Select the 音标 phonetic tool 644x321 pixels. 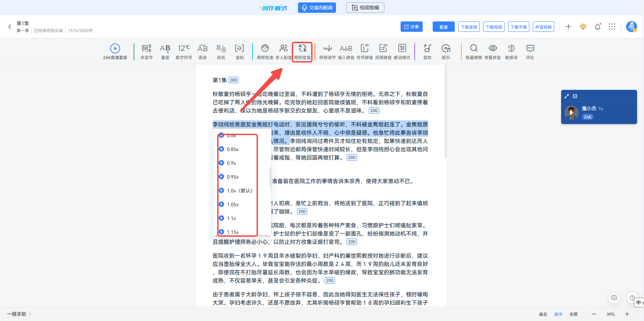click(x=240, y=51)
